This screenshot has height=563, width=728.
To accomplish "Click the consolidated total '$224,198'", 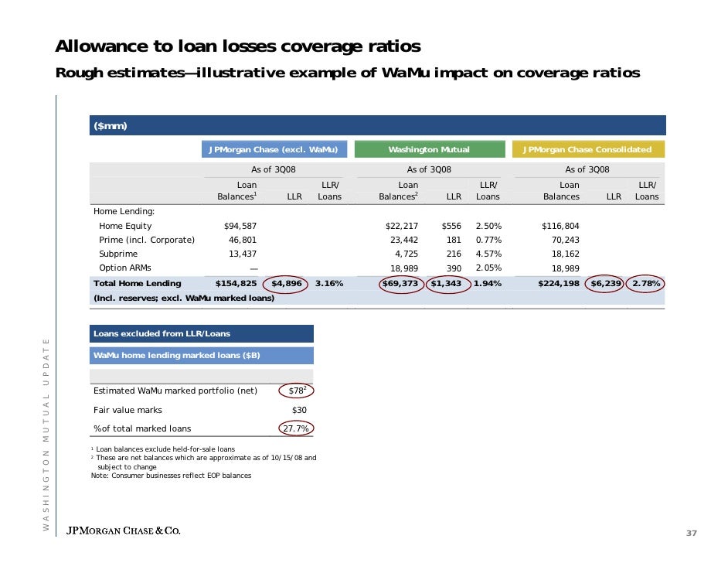I will click(x=559, y=283).
